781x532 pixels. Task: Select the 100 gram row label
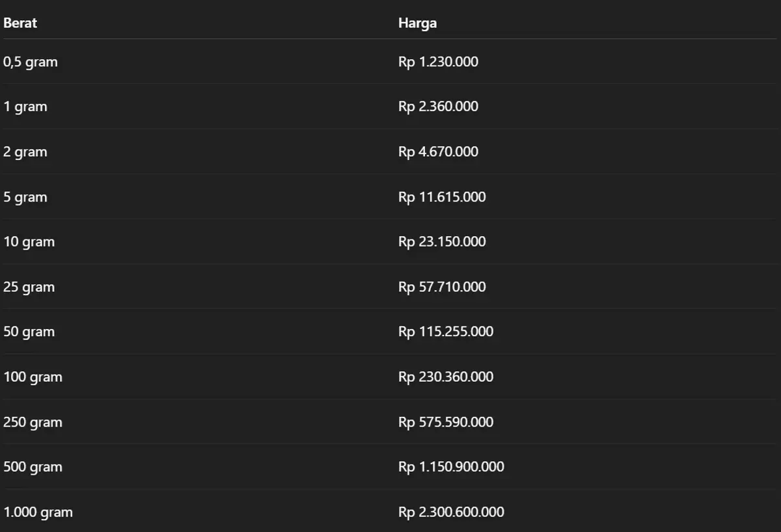click(33, 377)
